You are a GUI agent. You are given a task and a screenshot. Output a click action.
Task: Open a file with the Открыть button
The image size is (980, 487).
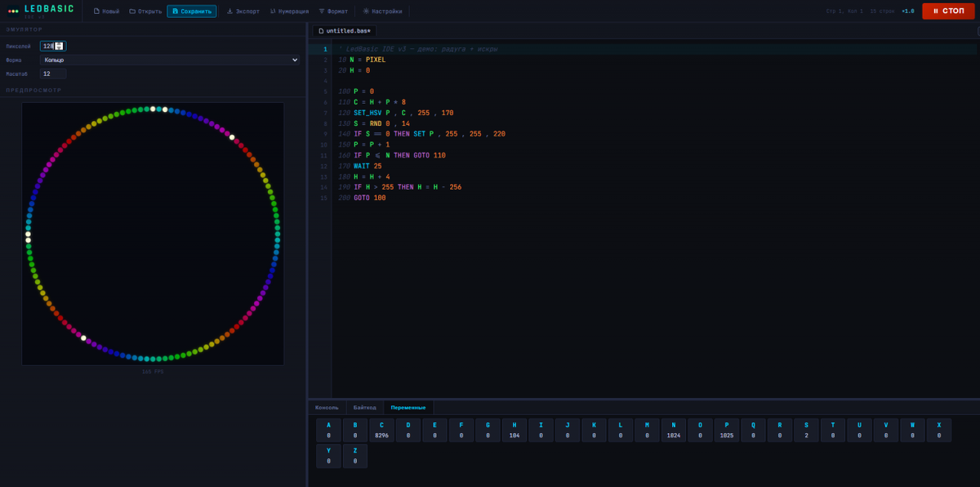click(x=145, y=11)
